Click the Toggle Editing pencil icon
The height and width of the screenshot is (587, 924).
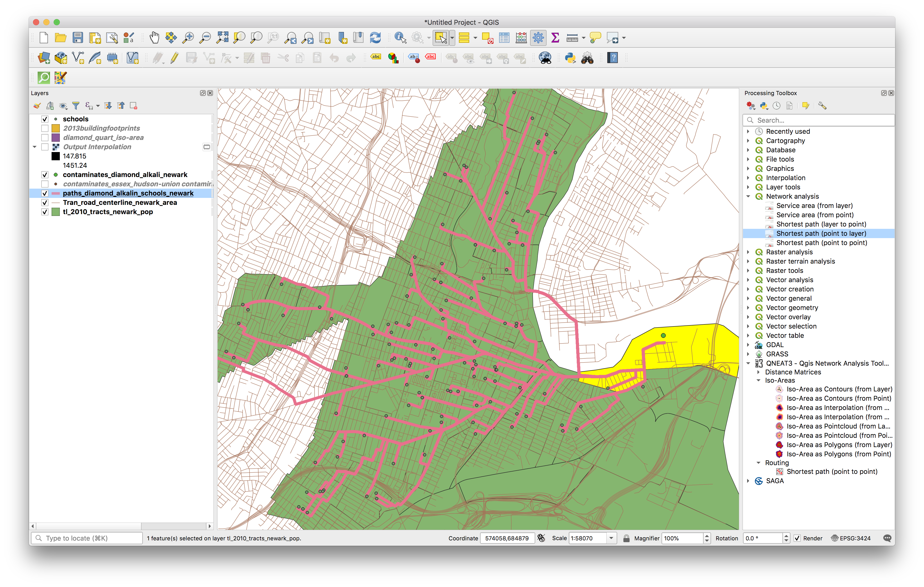click(174, 58)
